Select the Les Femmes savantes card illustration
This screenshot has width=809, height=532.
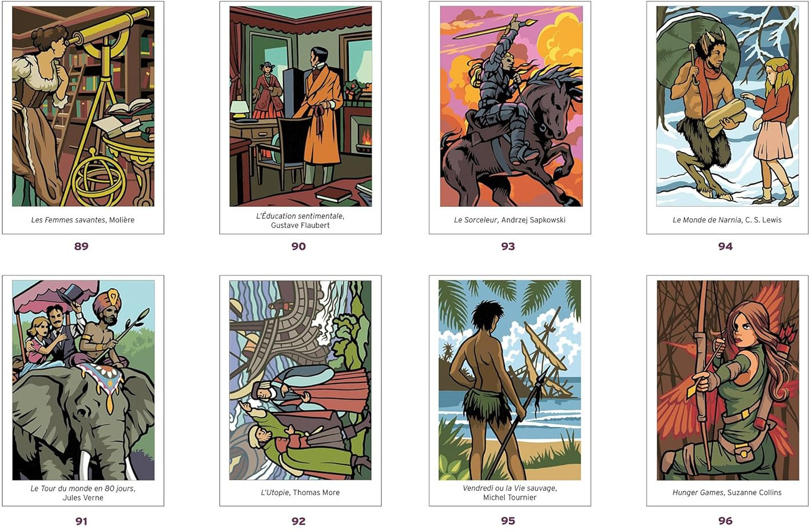[83, 106]
